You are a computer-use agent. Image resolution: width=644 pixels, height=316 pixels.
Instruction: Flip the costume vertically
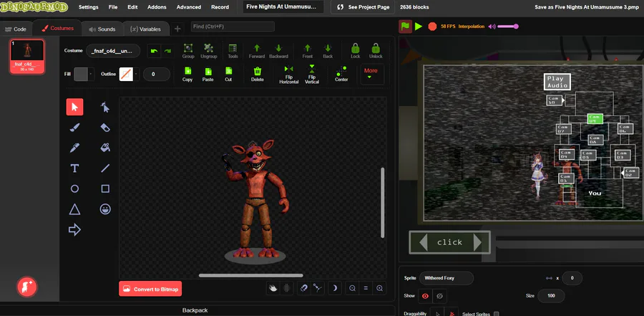[312, 75]
